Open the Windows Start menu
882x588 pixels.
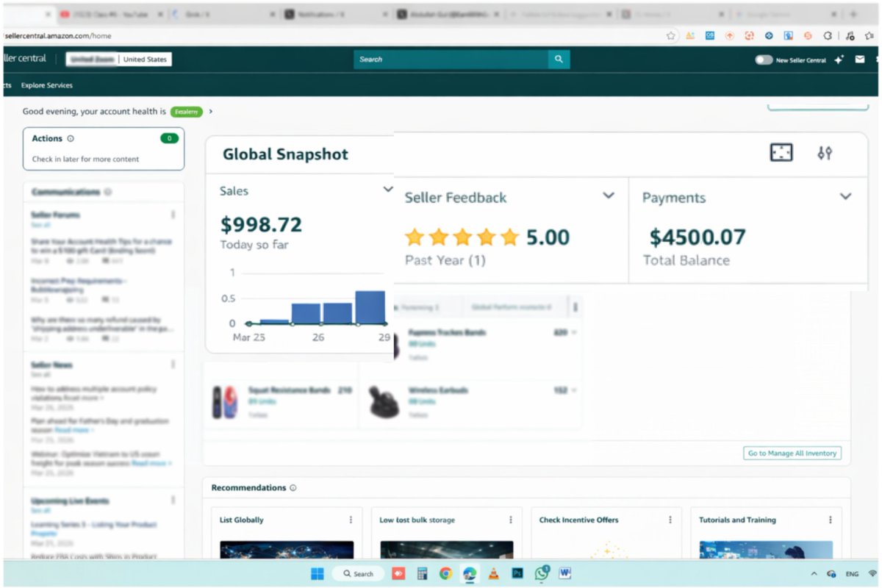pyautogui.click(x=318, y=573)
